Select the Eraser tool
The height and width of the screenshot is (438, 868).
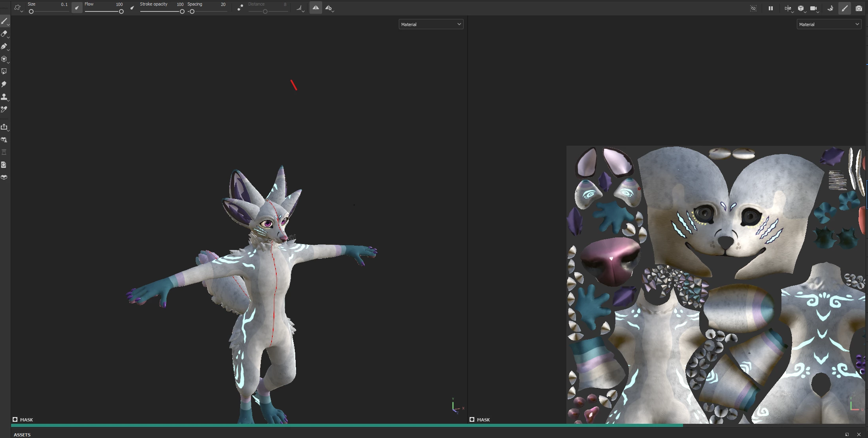click(x=4, y=34)
